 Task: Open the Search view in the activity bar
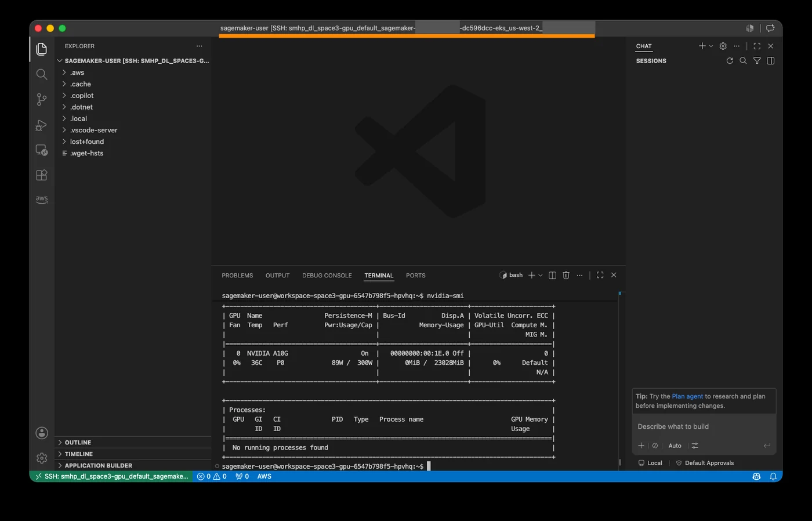[x=42, y=74]
